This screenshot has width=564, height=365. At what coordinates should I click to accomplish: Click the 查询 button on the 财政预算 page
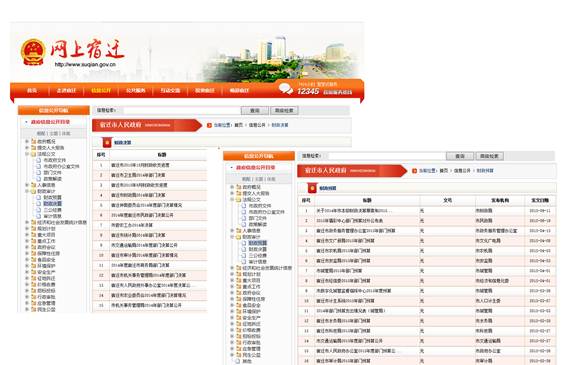click(460, 156)
